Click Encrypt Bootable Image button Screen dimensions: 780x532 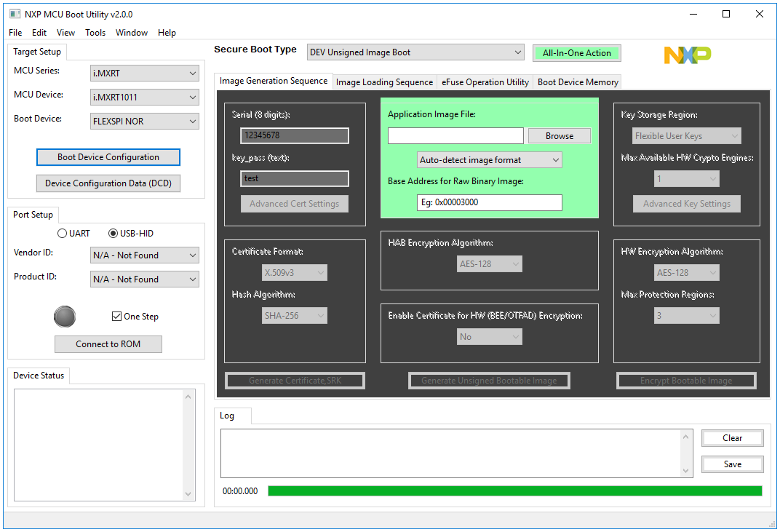coord(686,381)
